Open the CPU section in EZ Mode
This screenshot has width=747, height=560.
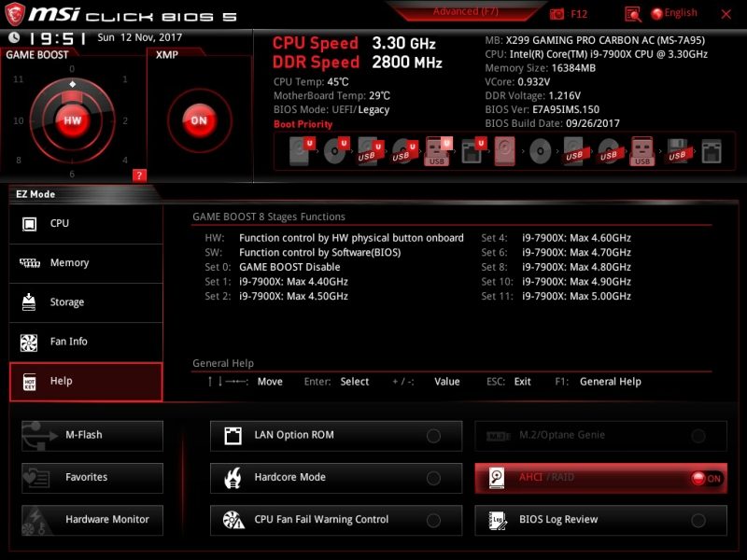click(86, 224)
